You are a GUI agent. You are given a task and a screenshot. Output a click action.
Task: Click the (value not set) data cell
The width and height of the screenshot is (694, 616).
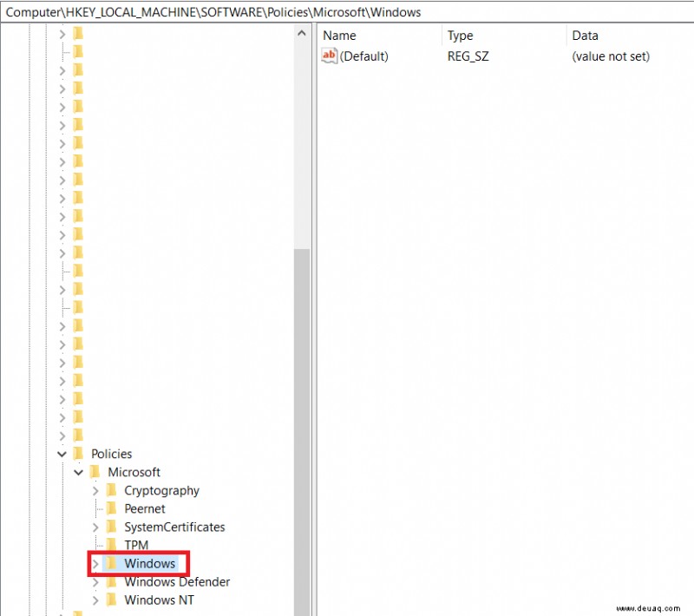click(x=611, y=56)
